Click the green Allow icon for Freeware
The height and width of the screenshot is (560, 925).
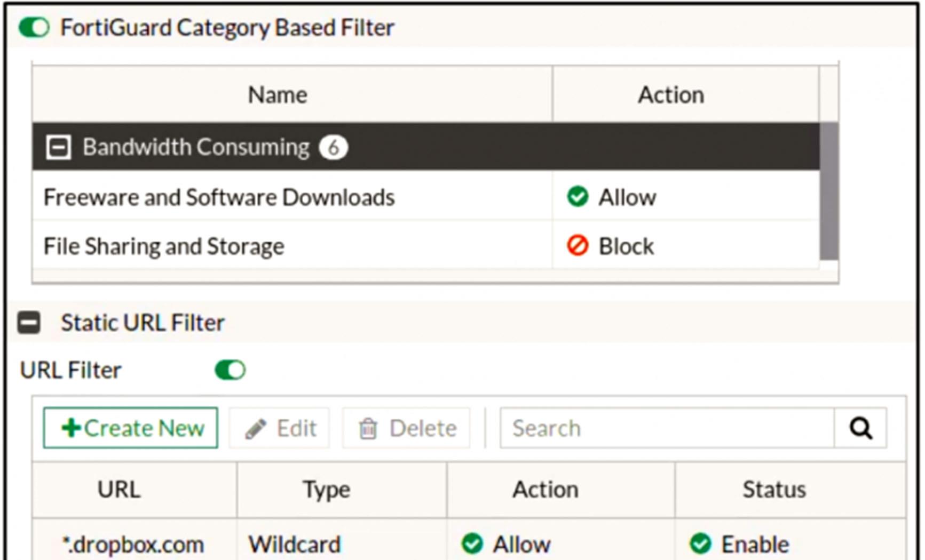pyautogui.click(x=578, y=197)
